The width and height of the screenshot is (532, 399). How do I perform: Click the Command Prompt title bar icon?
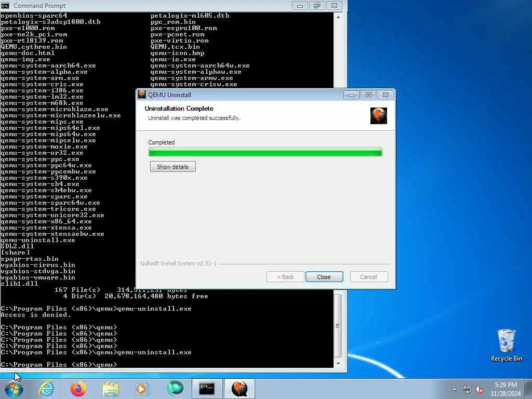tap(5, 5)
